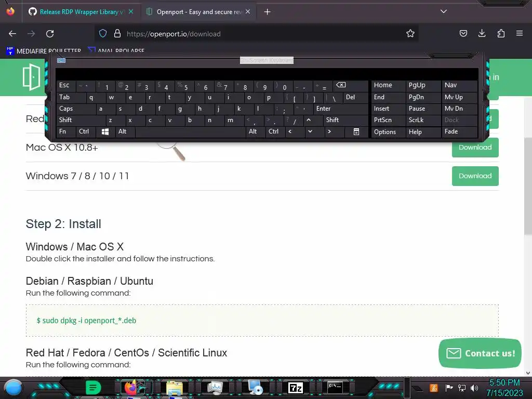Toggle the left Shift key
This screenshot has width=532, height=399.
click(81, 120)
